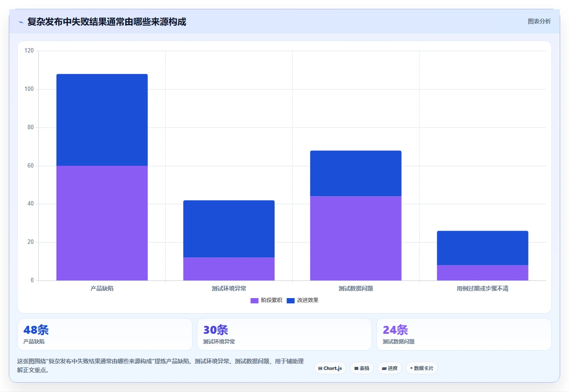Toggle the 阶段累积 legend item

tap(266, 300)
